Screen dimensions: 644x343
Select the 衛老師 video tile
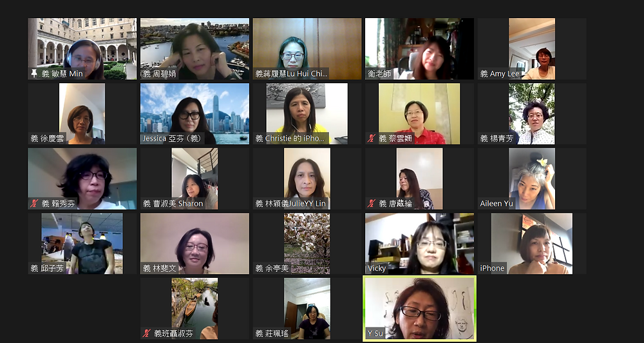419,48
